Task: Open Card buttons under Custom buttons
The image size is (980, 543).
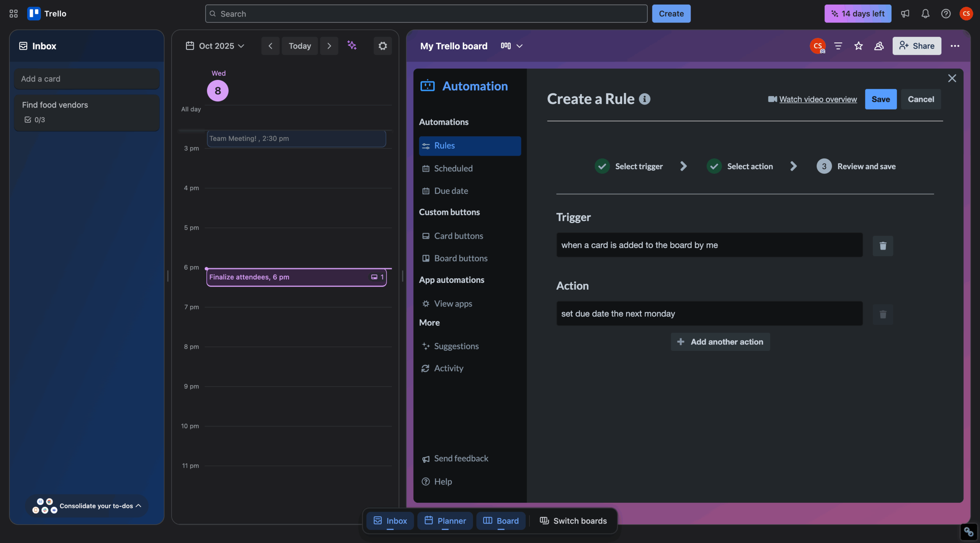Action: coord(458,236)
